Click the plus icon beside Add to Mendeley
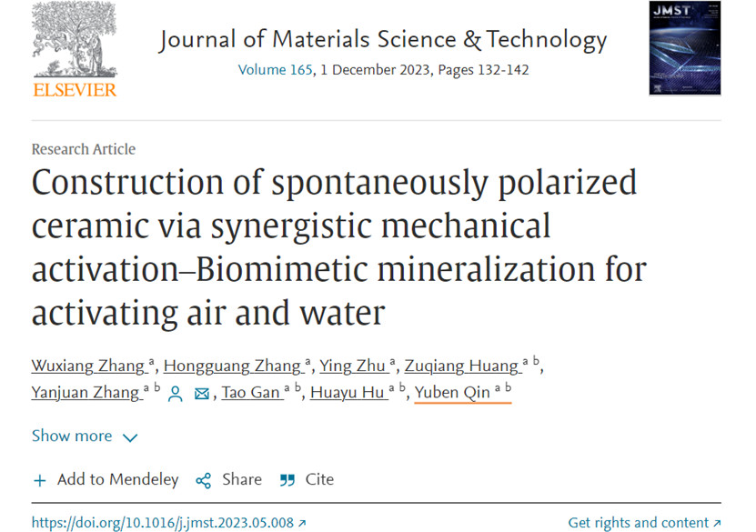756x532 pixels. click(40, 480)
